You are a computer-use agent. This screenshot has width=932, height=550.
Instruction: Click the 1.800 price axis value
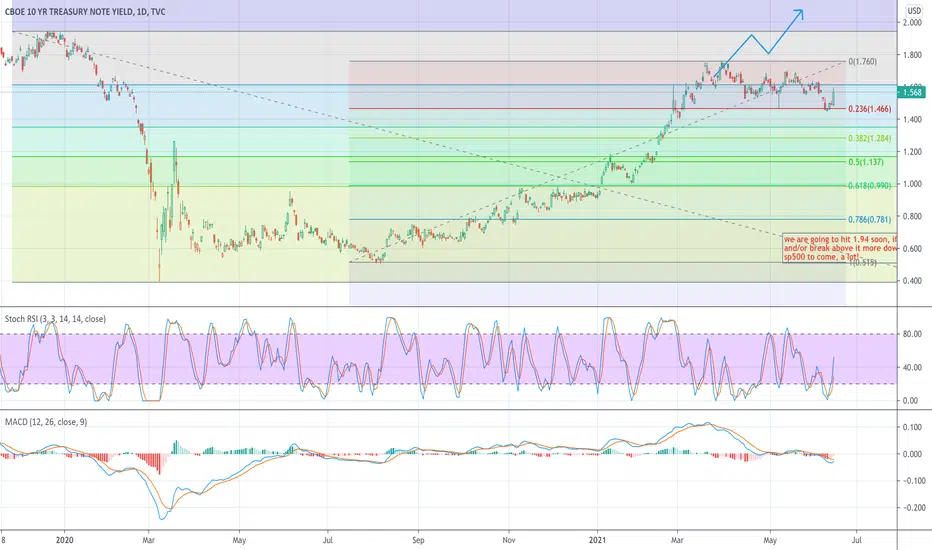(912, 55)
